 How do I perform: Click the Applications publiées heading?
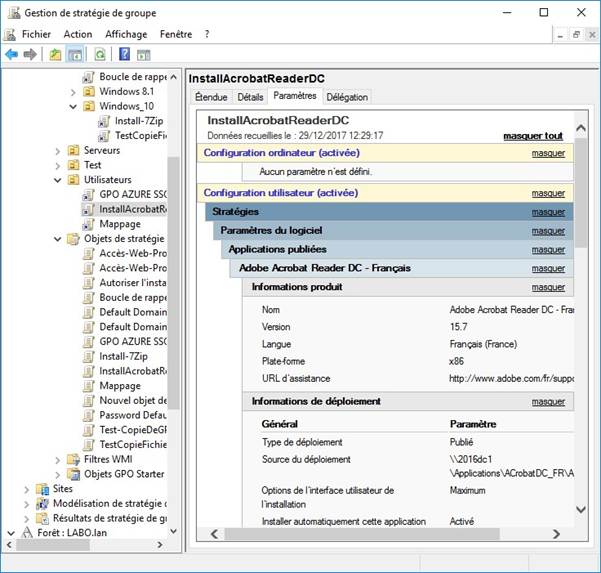278,250
